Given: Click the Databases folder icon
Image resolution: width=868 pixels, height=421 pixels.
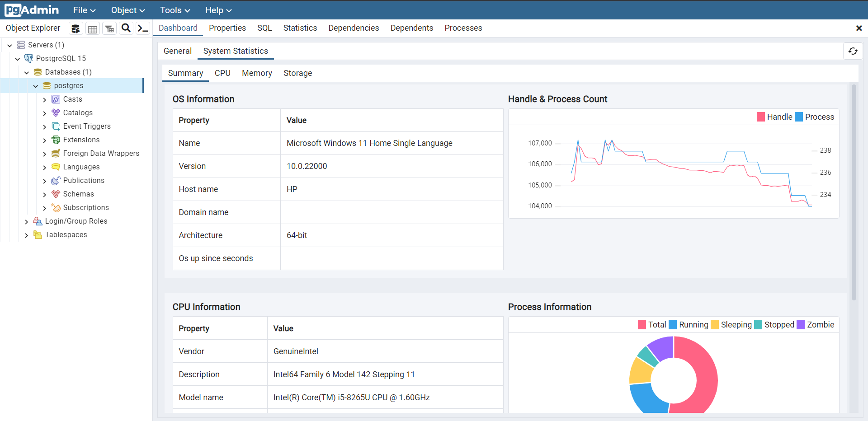Looking at the screenshot, I should 38,72.
